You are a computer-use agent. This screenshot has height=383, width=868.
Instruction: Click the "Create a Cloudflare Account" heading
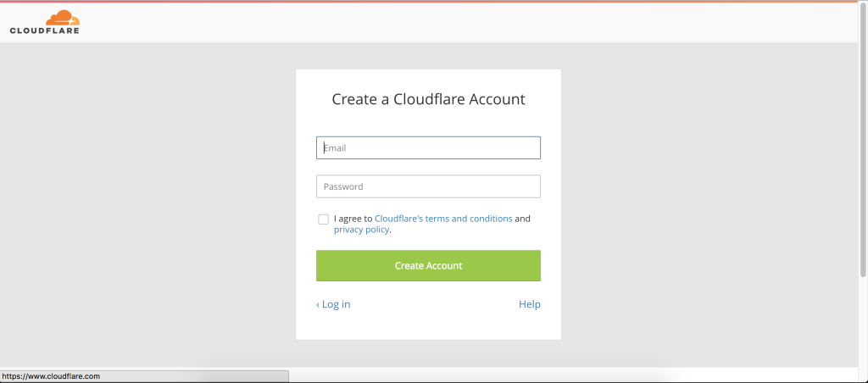coord(428,100)
